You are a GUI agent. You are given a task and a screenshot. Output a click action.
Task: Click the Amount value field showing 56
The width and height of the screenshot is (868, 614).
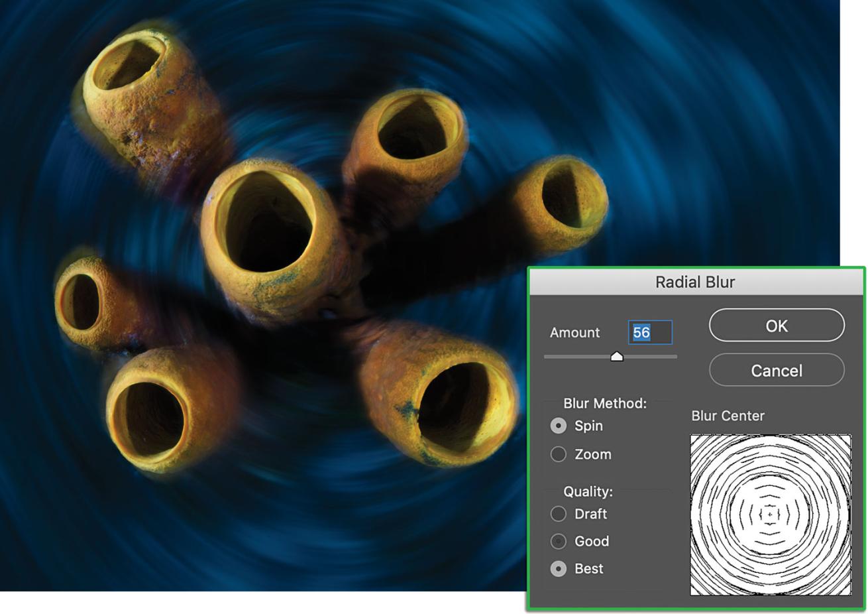[649, 332]
